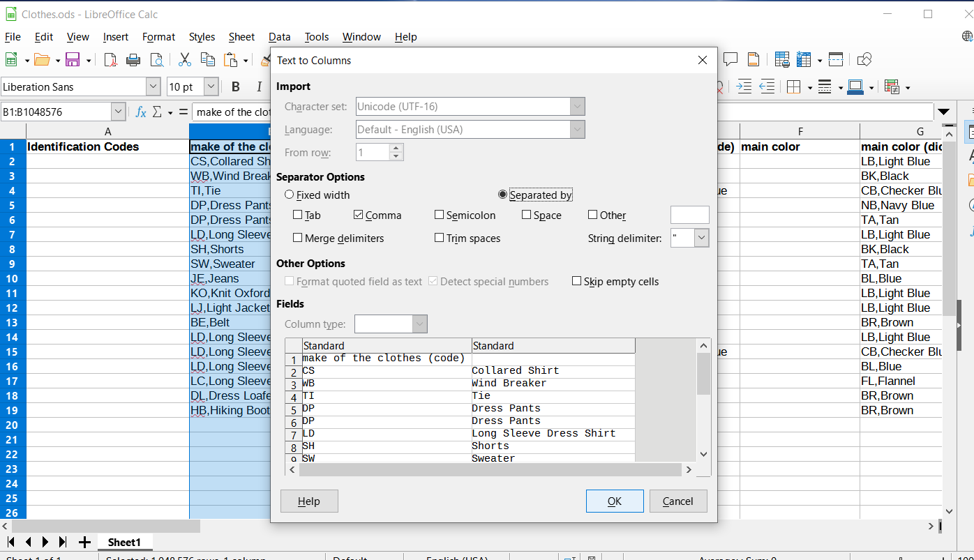Image resolution: width=974 pixels, height=560 pixels.
Task: Apply the background color swatch icon
Action: coord(856,87)
